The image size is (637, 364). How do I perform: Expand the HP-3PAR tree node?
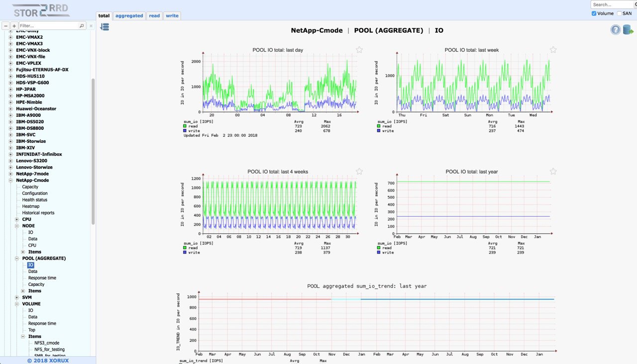click(x=11, y=90)
